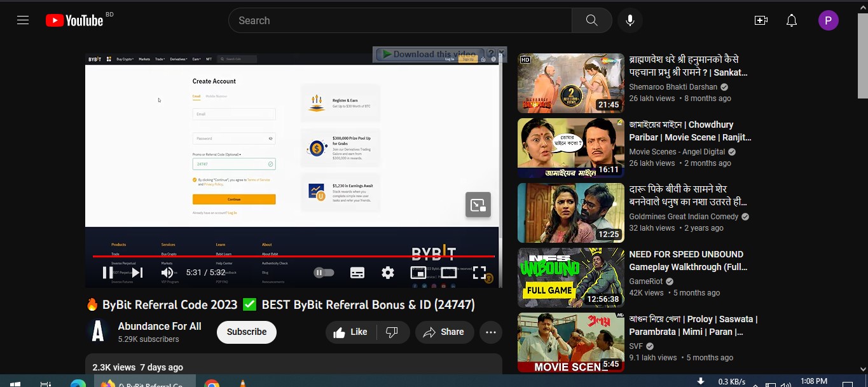
Task: Open the Windows Start button
Action: coord(15,384)
